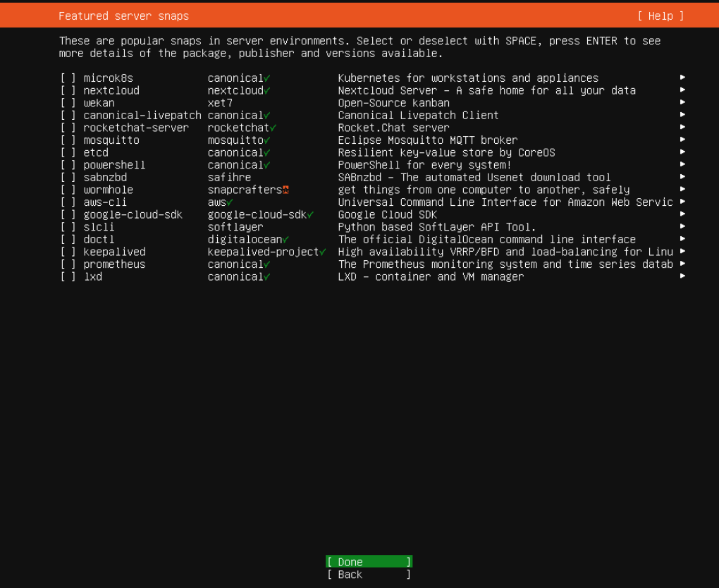
Task: Check the powershell snap checkbox
Action: (x=68, y=164)
